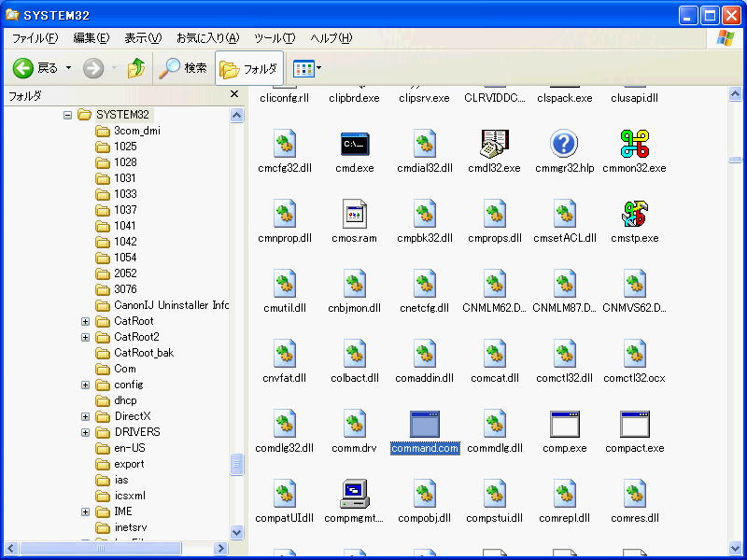
Task: Open the お気に入り(A) menu
Action: coord(207,38)
